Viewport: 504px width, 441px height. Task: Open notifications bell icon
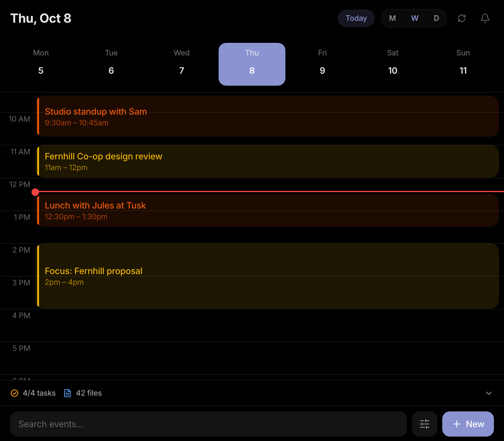click(x=485, y=18)
